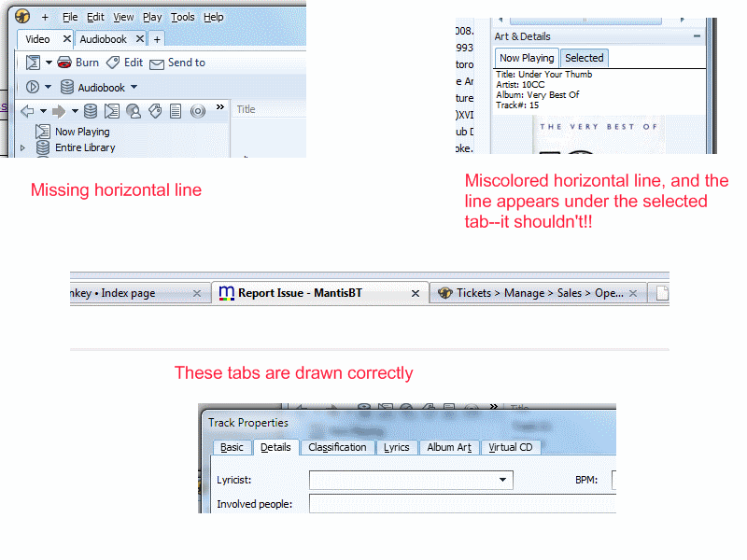Image resolution: width=747 pixels, height=560 pixels.
Task: Close the Audiobook tab
Action: coord(139,39)
